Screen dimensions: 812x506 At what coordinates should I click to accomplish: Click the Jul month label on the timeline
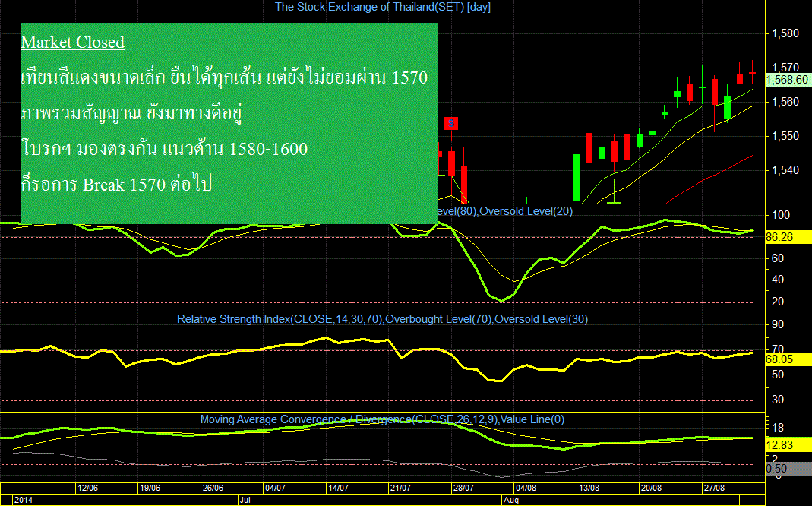coord(245,501)
